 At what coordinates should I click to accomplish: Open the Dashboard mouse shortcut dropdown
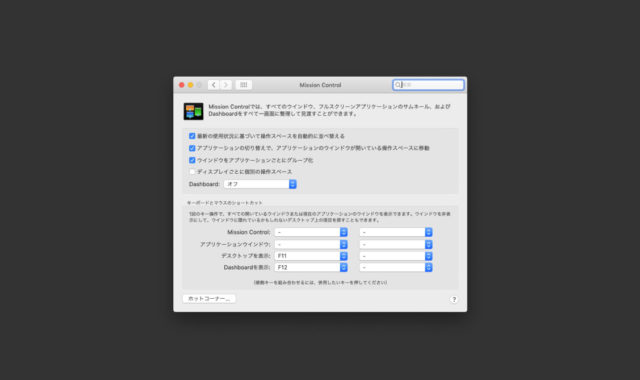click(396, 267)
